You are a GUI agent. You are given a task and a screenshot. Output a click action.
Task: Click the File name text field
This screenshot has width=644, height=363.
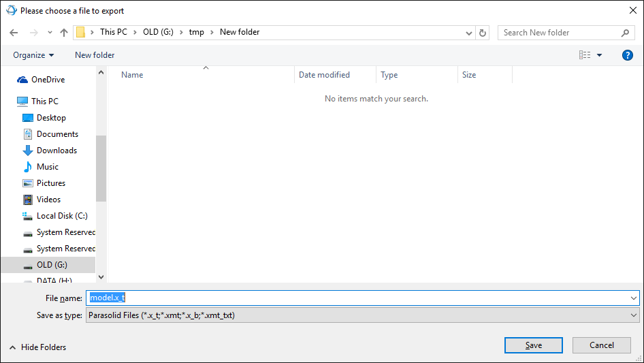coord(361,298)
